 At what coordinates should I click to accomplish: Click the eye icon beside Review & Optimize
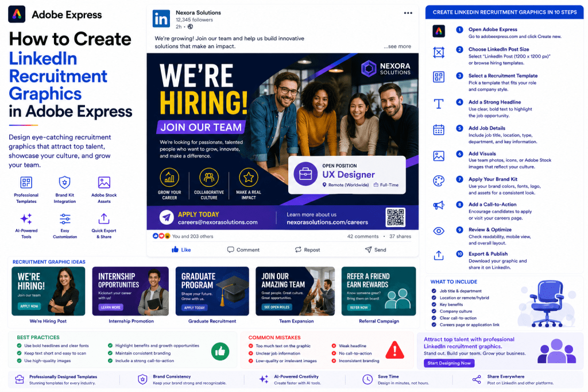pyautogui.click(x=439, y=231)
